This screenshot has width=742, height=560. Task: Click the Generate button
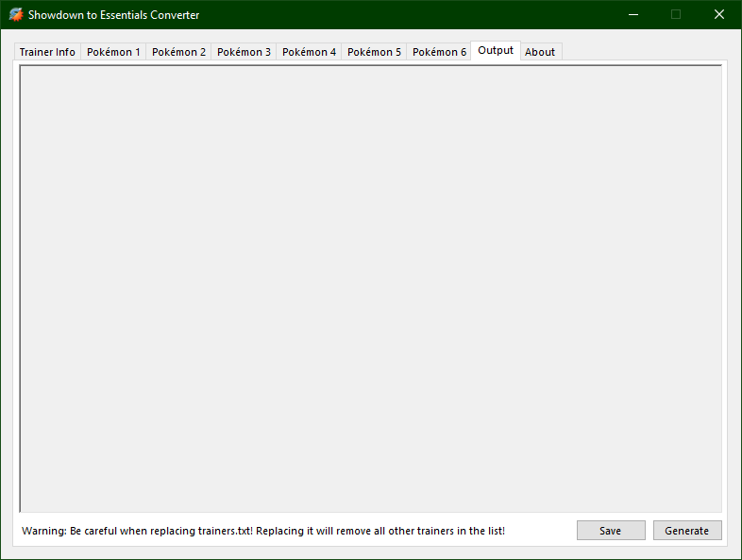point(686,531)
